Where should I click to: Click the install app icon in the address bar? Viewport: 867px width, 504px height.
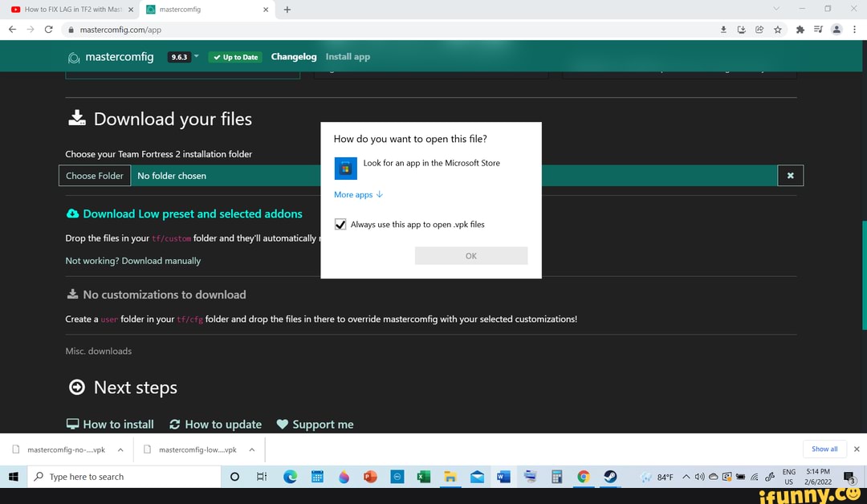pos(742,29)
